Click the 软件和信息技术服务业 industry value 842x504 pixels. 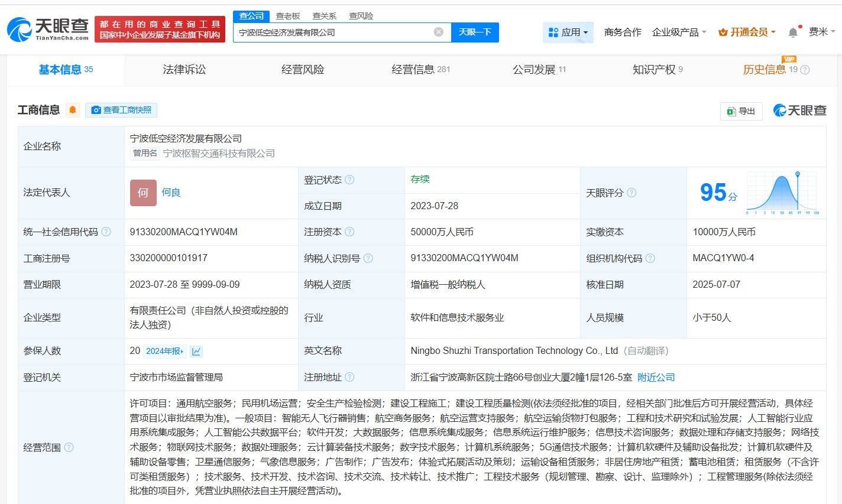point(457,317)
